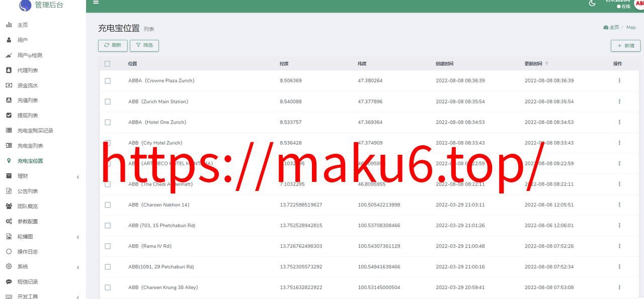The height and width of the screenshot is (299, 644).
Task: Check the Hotel One Zurich row checkbox
Action: (x=108, y=122)
